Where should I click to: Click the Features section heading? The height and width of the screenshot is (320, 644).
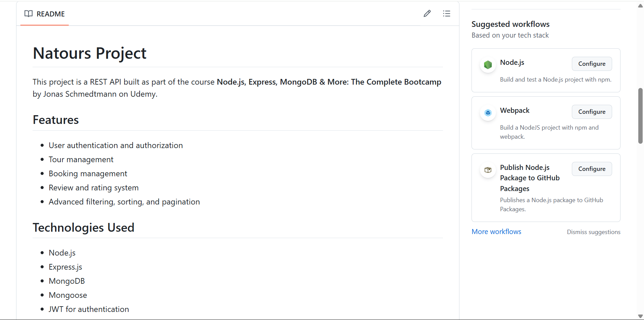tap(56, 120)
